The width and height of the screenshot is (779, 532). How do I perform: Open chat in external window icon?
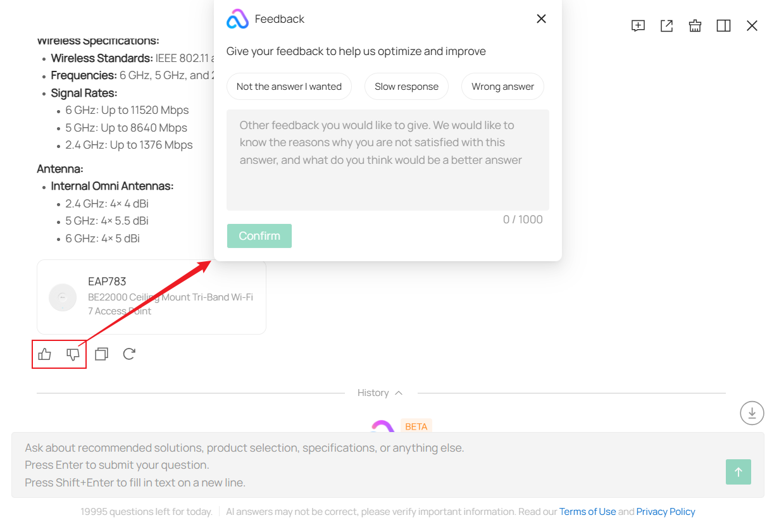[666, 26]
